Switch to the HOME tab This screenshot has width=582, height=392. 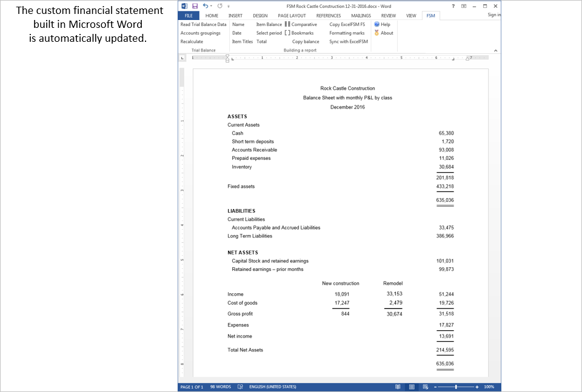(x=212, y=16)
